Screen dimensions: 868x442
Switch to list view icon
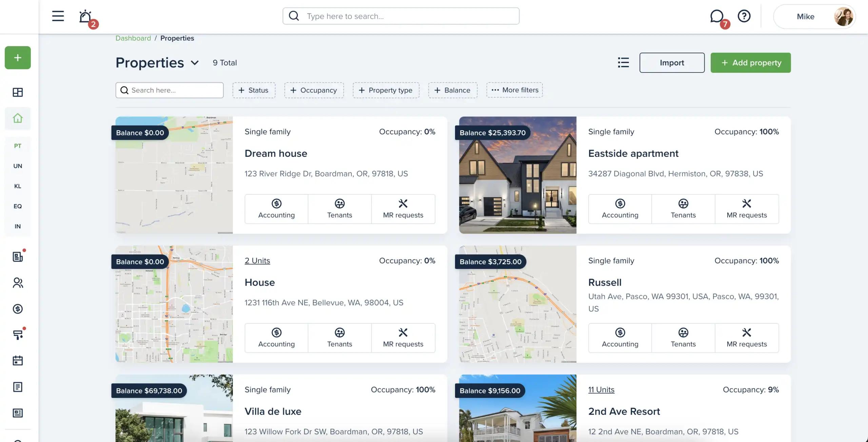623,63
